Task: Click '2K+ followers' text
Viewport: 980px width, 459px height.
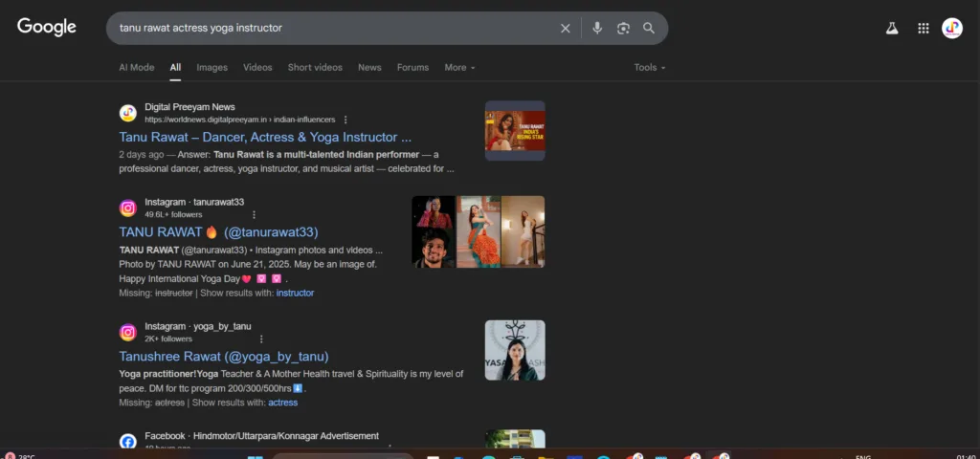Action: 168,339
